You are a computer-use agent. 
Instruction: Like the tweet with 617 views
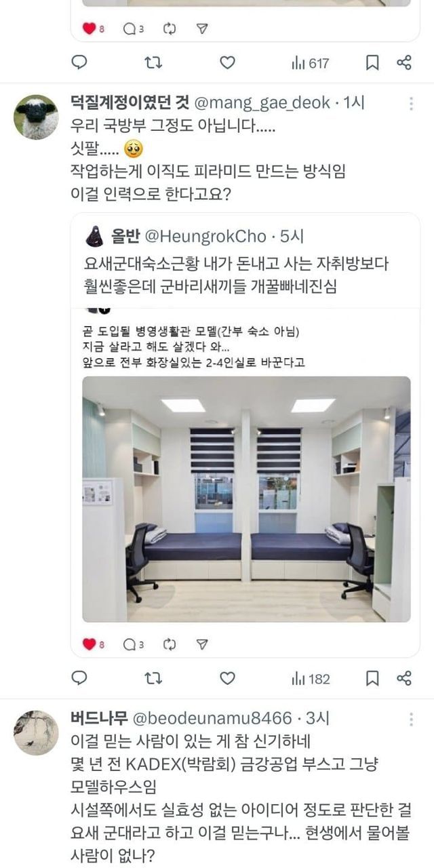228,63
